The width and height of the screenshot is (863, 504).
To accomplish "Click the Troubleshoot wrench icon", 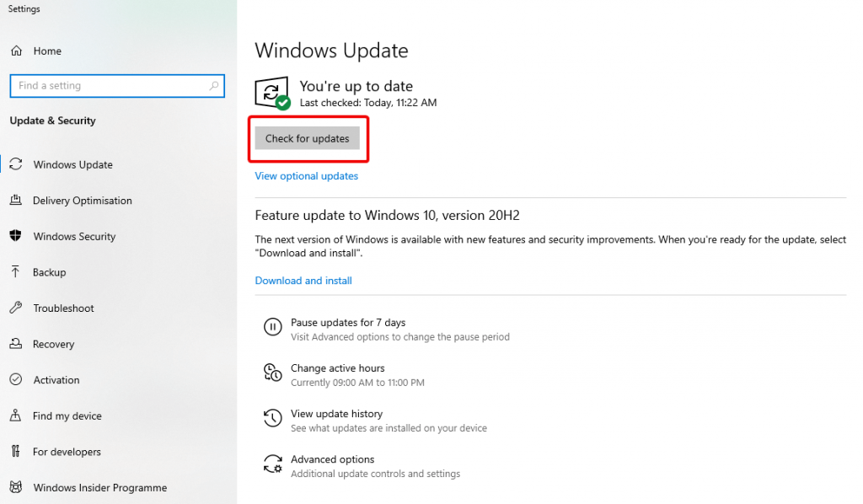I will [x=16, y=308].
